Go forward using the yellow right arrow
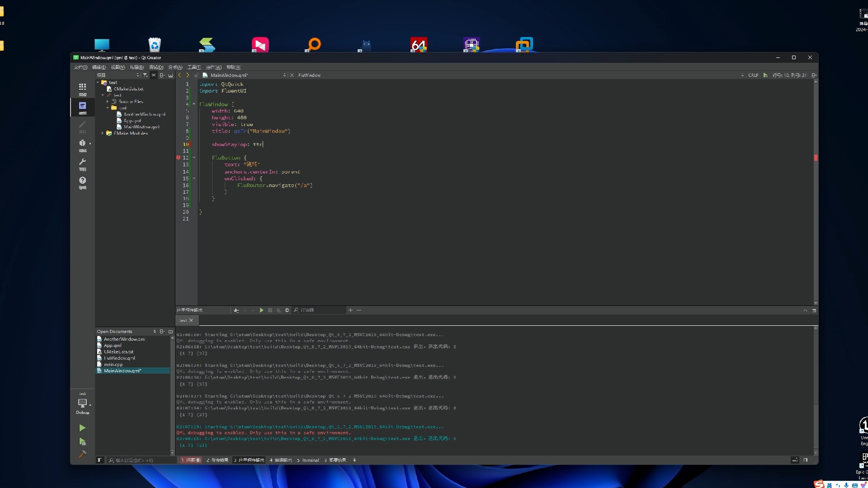Viewport: 868px width, 488px height. [x=188, y=75]
